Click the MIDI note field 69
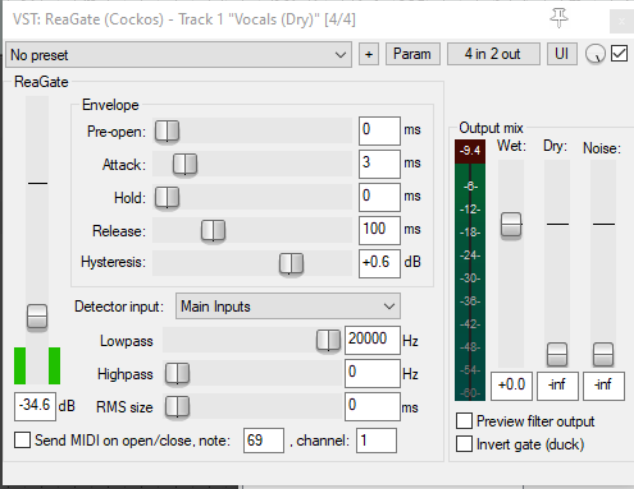The image size is (634, 489). [264, 440]
